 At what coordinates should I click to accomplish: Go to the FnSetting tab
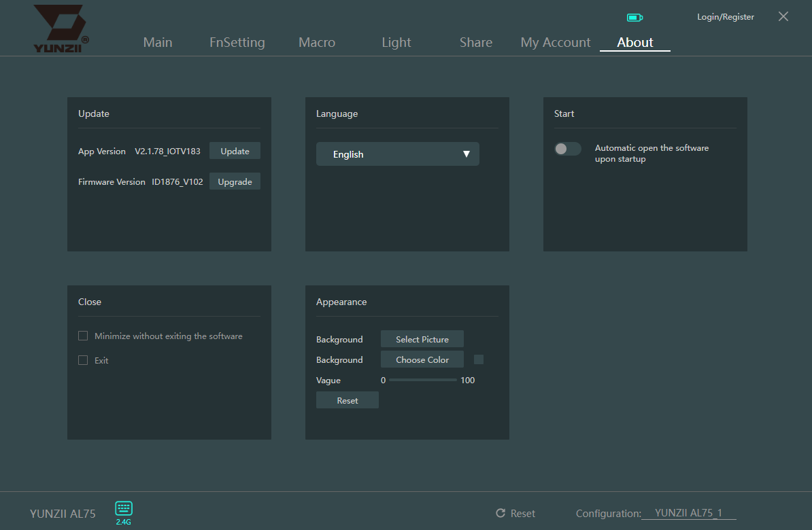point(237,42)
